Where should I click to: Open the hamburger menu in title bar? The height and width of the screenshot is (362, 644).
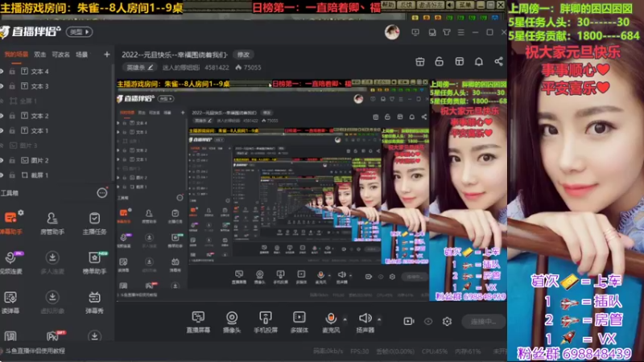[460, 32]
